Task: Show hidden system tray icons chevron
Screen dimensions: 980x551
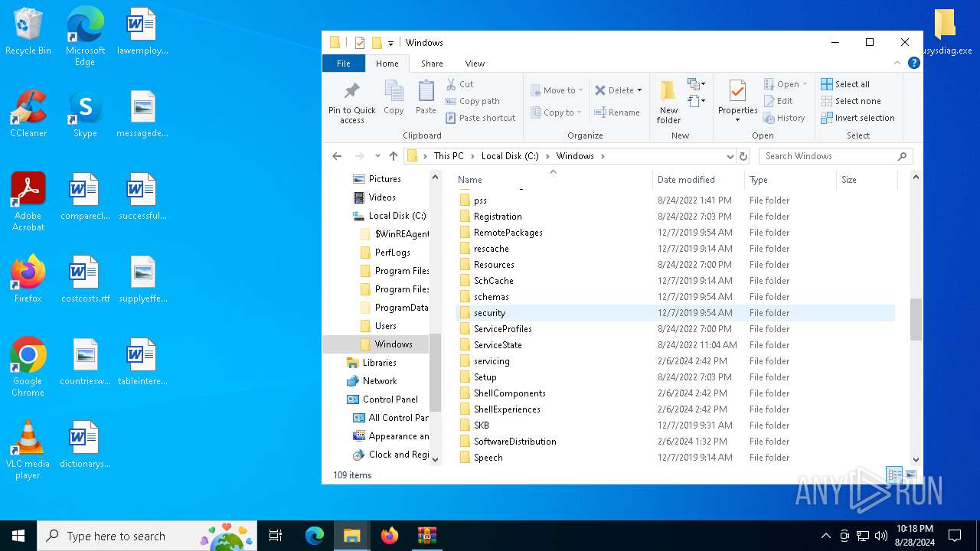Action: [825, 536]
